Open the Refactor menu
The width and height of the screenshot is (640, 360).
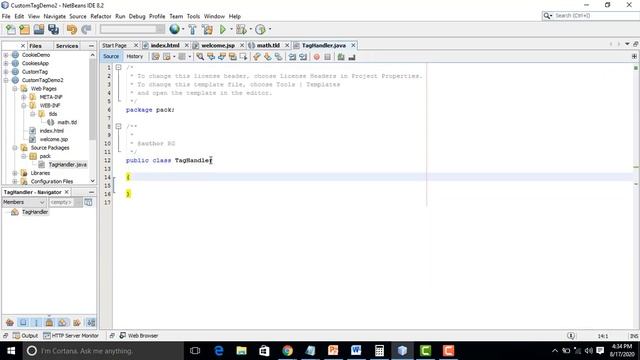(x=101, y=16)
